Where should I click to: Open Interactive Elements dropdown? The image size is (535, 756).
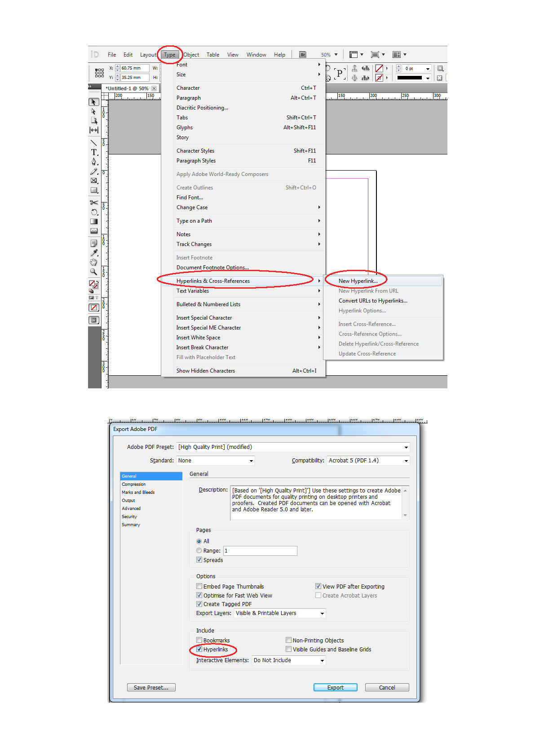pos(289,660)
